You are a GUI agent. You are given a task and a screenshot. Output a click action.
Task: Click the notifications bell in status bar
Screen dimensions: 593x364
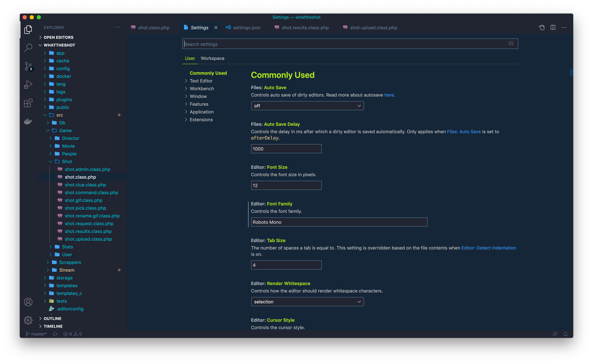pos(565,334)
